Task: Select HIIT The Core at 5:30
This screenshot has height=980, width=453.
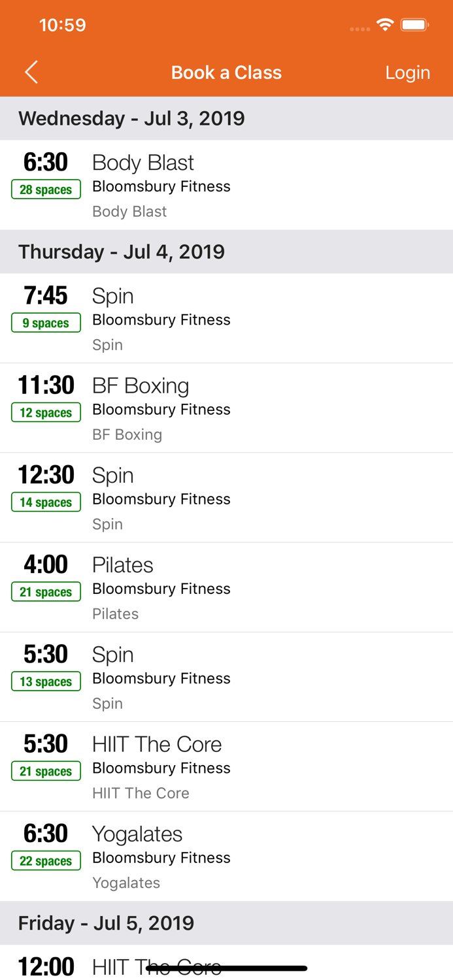Action: point(157,744)
